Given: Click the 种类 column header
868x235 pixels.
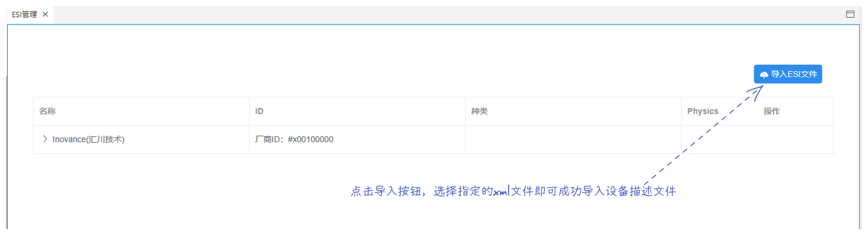Looking at the screenshot, I should pos(573,111).
